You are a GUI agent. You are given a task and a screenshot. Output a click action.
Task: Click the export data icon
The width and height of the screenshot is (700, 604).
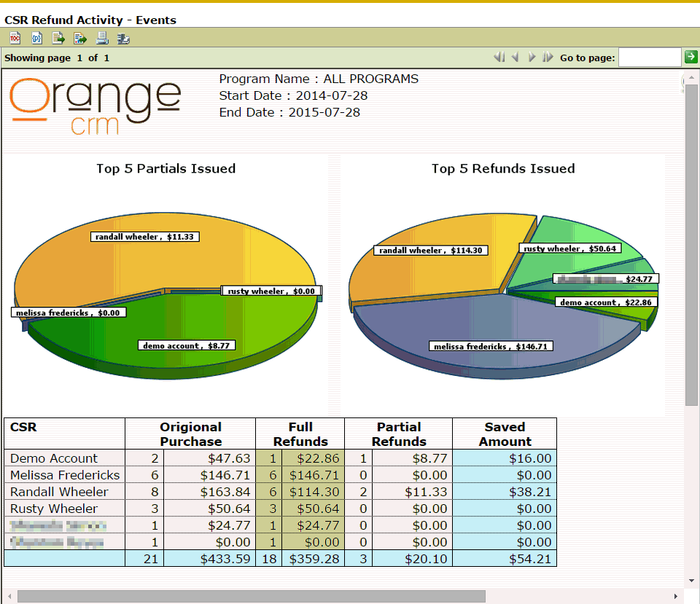[58, 39]
